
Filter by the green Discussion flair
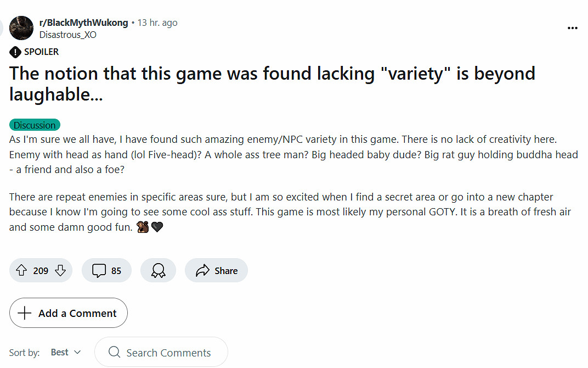click(x=35, y=125)
